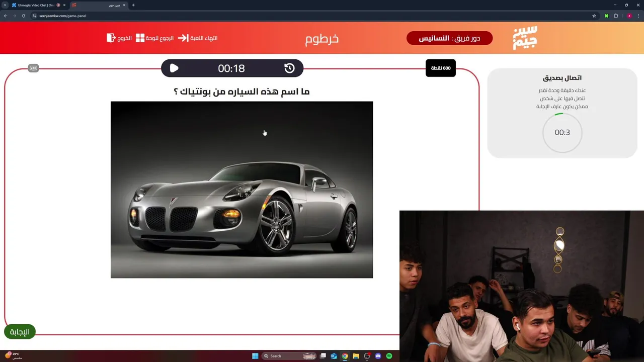Reset the question timer with the rewind icon

coord(289,68)
